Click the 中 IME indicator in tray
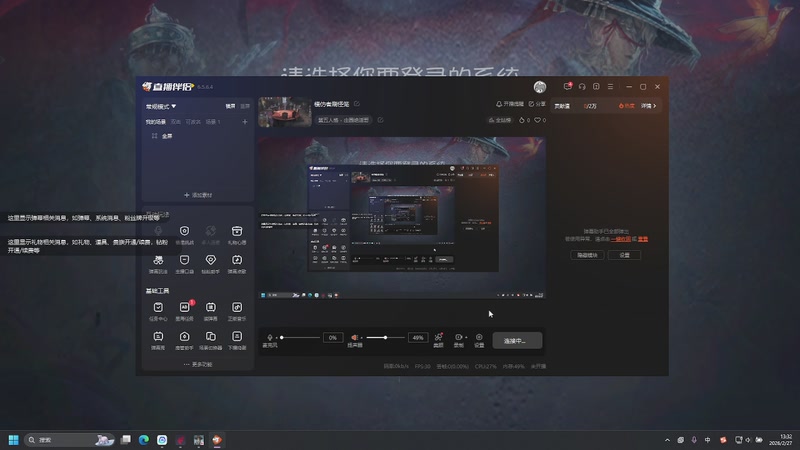The image size is (800, 450). click(707, 440)
